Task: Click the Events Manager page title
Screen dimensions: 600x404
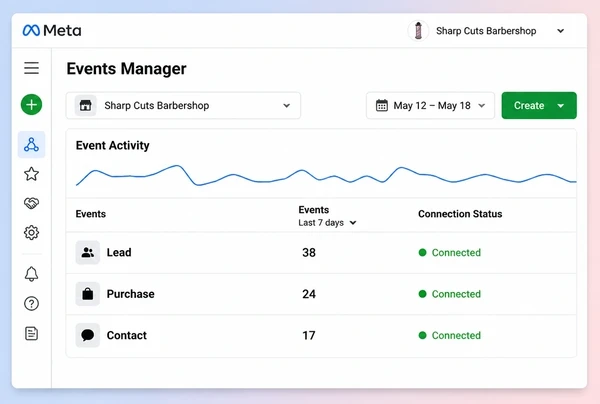Action: tap(126, 69)
